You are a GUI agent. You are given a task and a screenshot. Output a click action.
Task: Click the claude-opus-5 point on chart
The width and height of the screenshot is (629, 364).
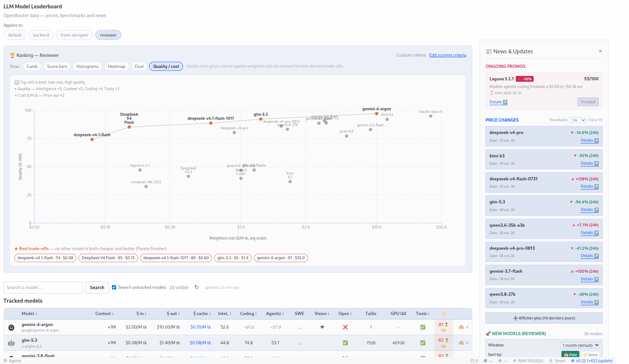431,116
